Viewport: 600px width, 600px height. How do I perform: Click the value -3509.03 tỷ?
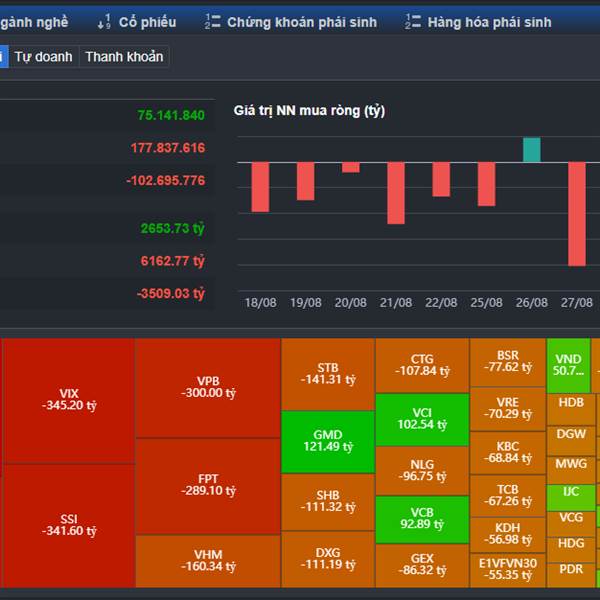171,293
